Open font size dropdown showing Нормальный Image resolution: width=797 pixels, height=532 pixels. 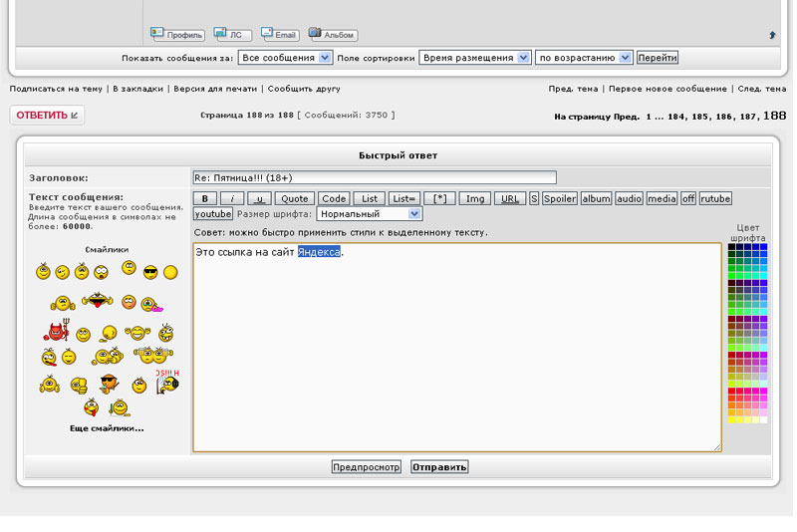369,214
